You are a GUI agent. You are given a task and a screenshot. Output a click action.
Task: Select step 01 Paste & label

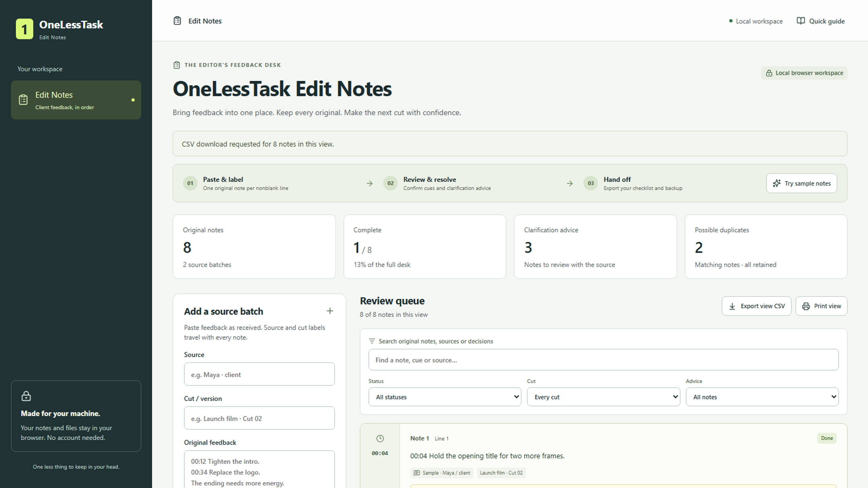236,183
